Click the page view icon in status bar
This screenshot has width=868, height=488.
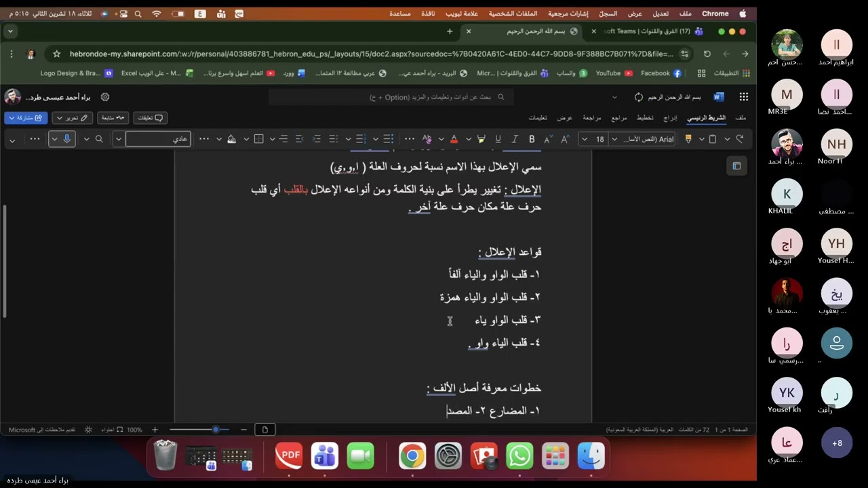tap(265, 430)
